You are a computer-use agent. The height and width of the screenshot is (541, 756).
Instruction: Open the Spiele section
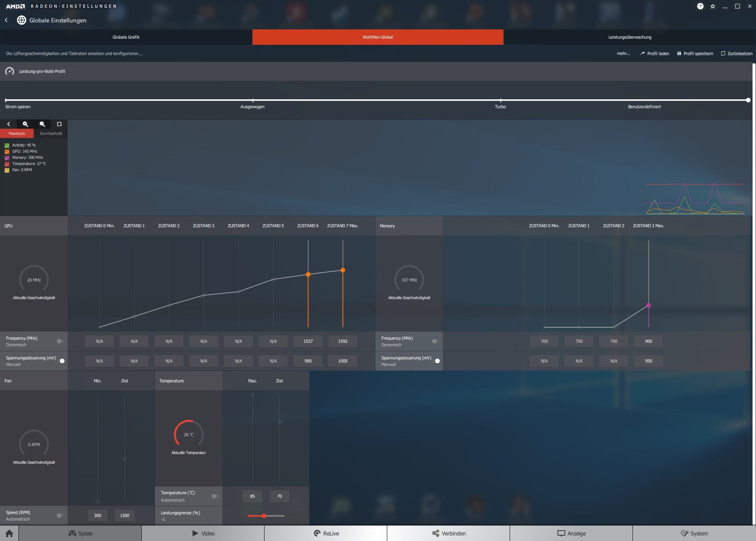point(80,533)
